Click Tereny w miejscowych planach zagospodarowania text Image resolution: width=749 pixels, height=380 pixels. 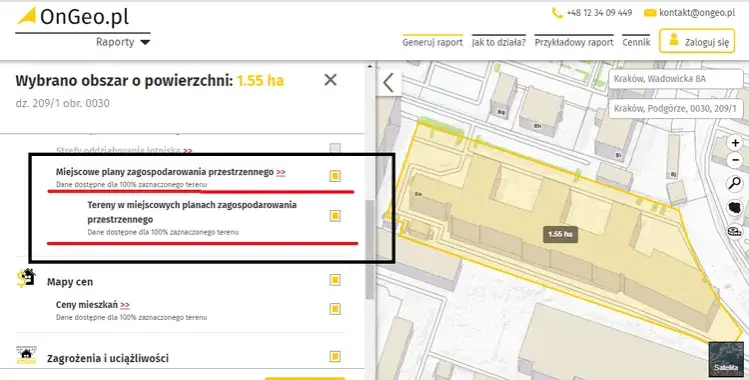point(192,212)
